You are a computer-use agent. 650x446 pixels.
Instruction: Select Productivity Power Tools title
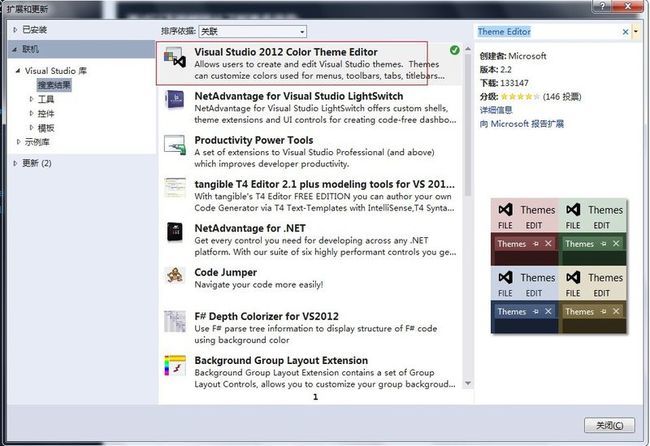point(254,140)
